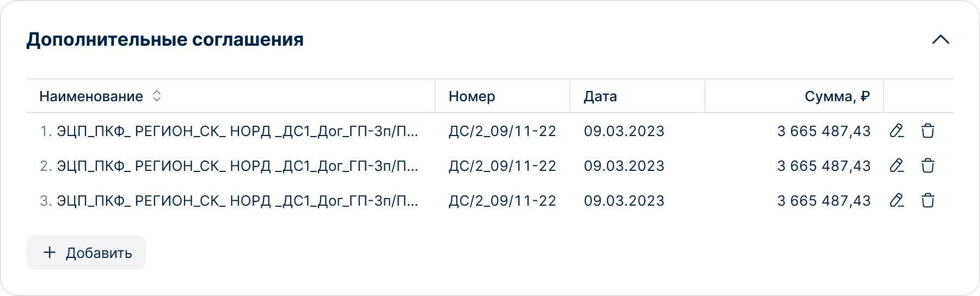Click the plus icon in Добавить button
The width and height of the screenshot is (980, 296).
pos(50,252)
